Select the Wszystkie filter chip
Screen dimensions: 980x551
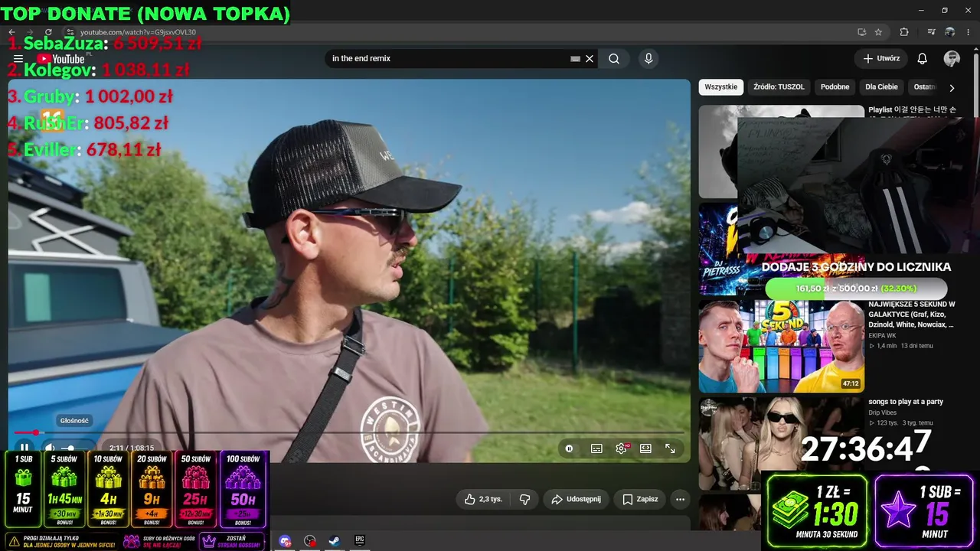click(720, 86)
